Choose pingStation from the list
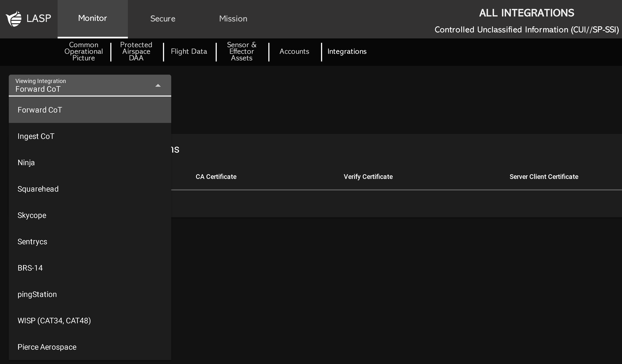622x364 pixels. pyautogui.click(x=90, y=294)
